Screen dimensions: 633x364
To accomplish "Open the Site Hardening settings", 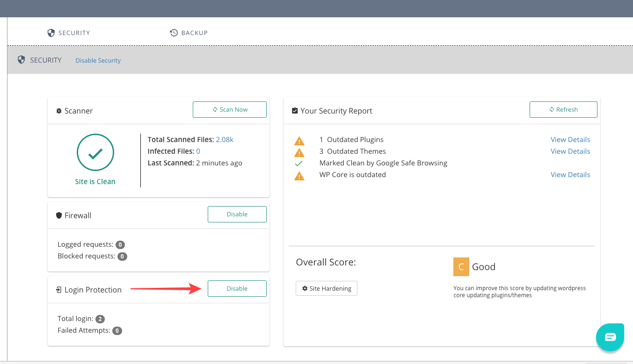I will point(327,288).
